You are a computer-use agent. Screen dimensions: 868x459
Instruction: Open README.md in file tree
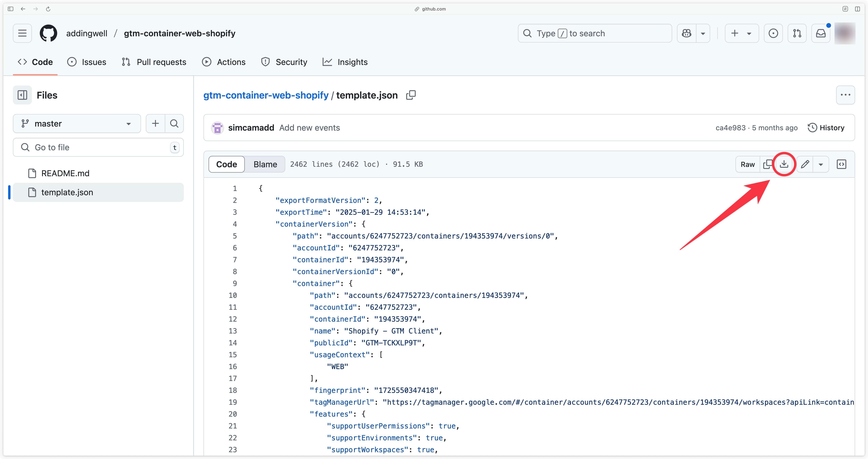coord(98,173)
